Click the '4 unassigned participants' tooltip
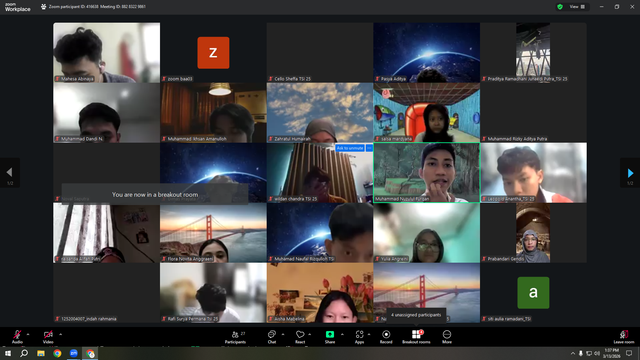640x360 pixels. 416,315
